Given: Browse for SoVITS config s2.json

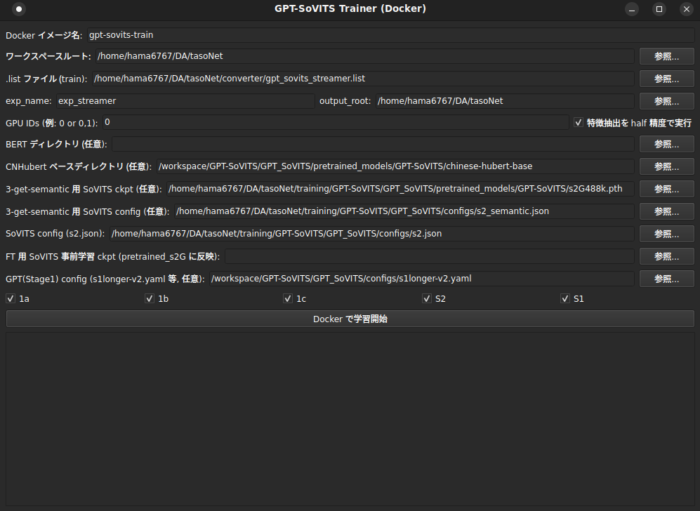Looking at the screenshot, I should coord(666,234).
